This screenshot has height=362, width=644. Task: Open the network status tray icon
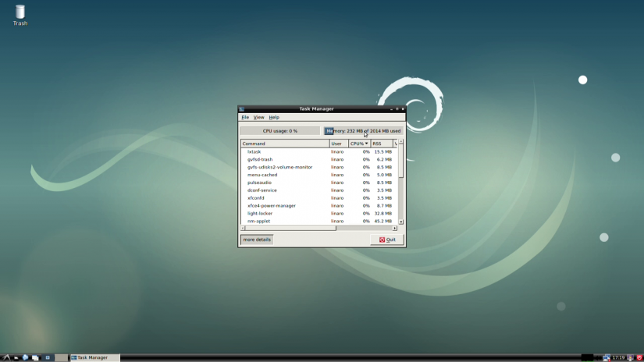pyautogui.click(x=607, y=357)
